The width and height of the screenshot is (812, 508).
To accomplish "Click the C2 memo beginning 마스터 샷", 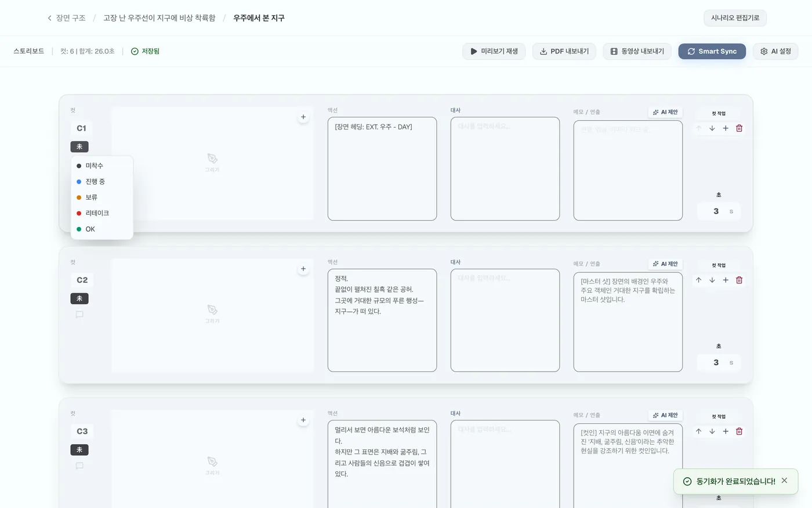I will 628,322.
